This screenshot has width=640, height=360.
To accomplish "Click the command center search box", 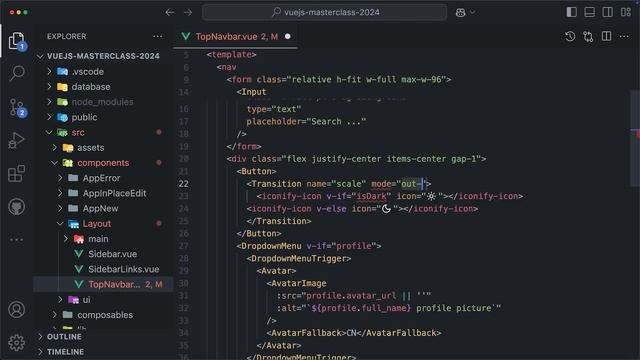I will pos(324,12).
